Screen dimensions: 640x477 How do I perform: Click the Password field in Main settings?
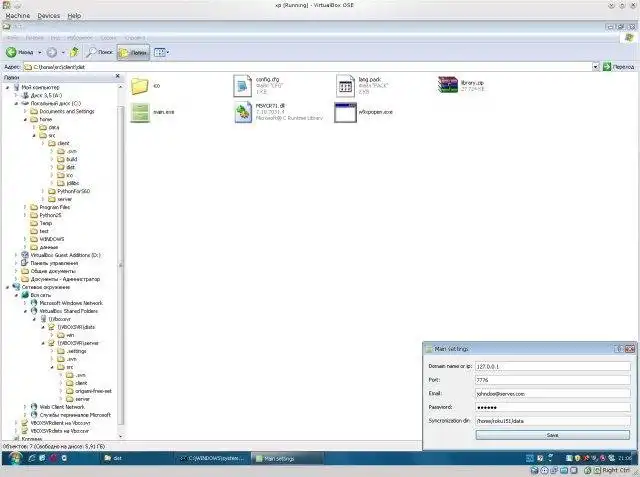[x=553, y=407]
